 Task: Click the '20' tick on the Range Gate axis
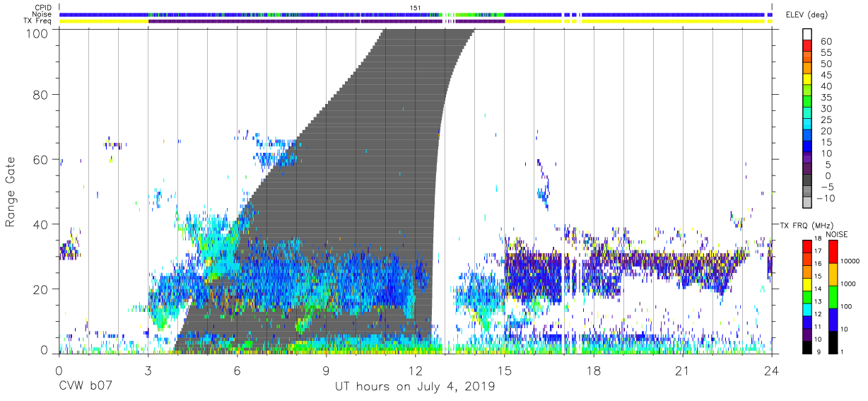(40, 289)
